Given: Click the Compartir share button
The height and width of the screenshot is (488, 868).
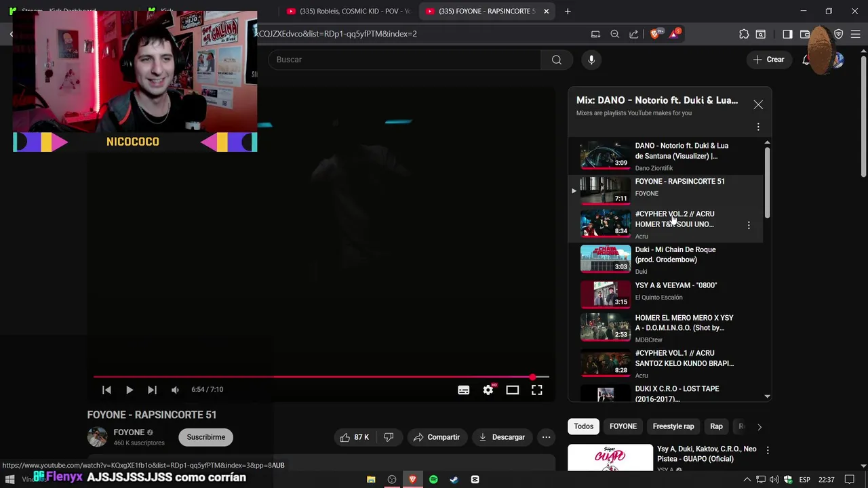Looking at the screenshot, I should [x=437, y=437].
